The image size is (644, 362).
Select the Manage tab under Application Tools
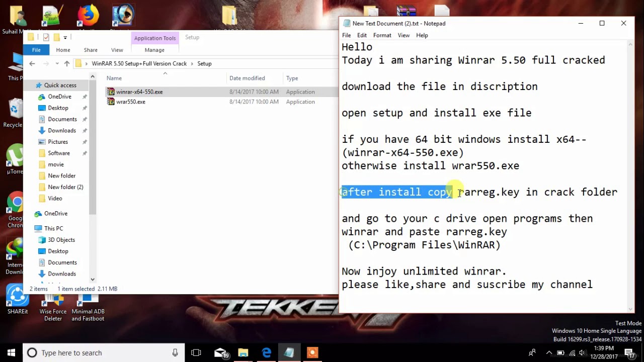(x=154, y=50)
